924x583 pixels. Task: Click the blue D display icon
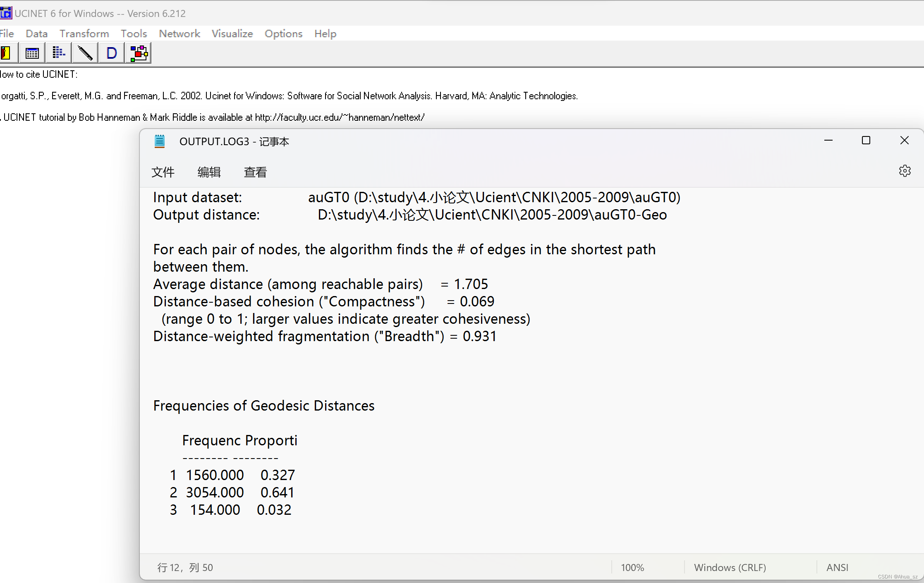click(x=112, y=53)
